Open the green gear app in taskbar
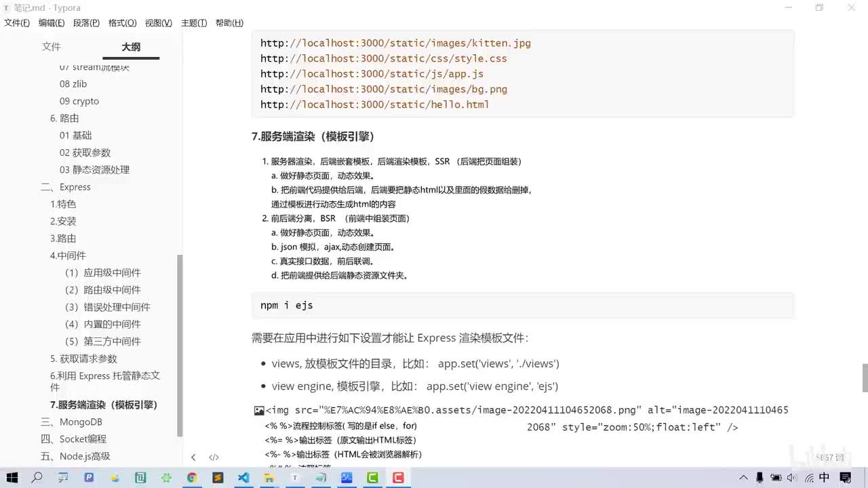 pyautogui.click(x=166, y=478)
